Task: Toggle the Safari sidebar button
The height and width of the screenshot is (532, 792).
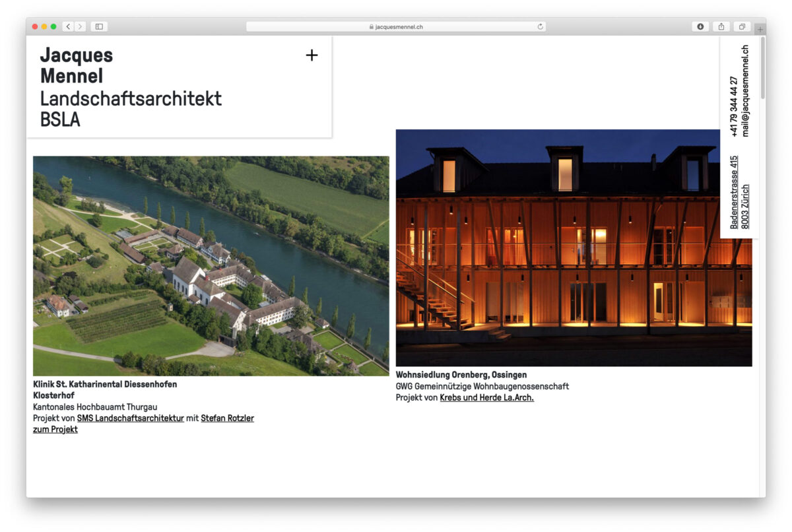Action: 99,26
